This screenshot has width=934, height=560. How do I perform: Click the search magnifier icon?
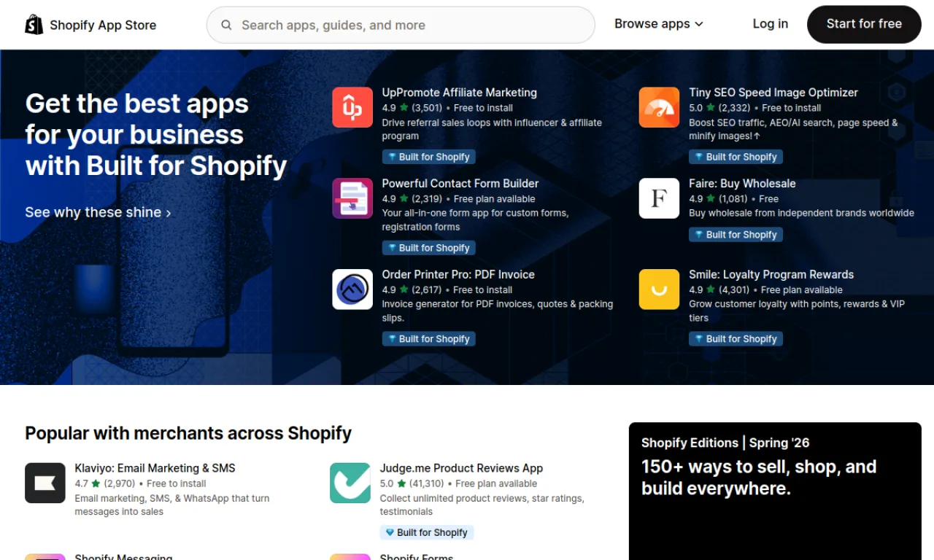227,25
